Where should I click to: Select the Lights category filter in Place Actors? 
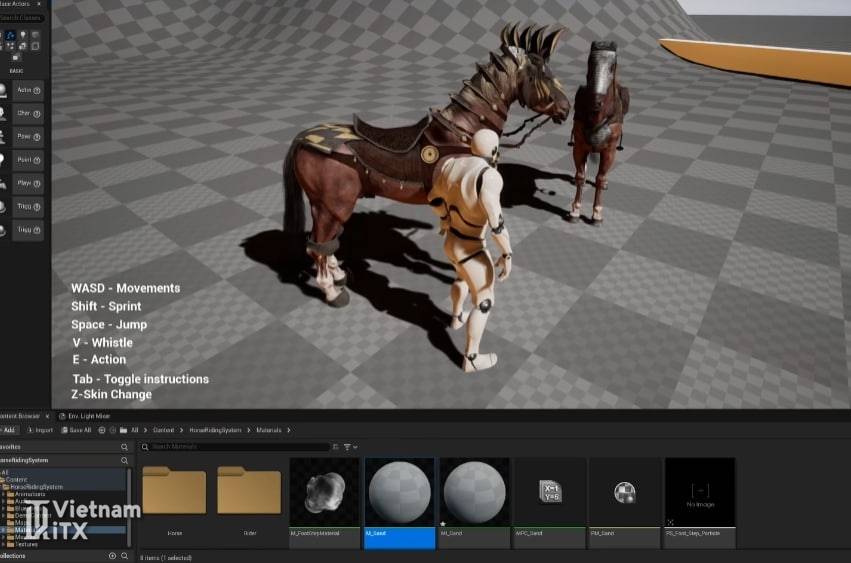tap(25, 35)
